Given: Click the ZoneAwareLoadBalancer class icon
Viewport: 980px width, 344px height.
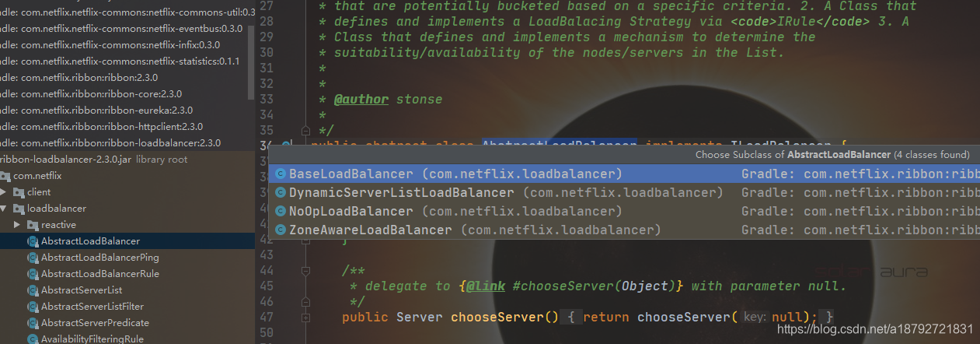Looking at the screenshot, I should tap(281, 230).
